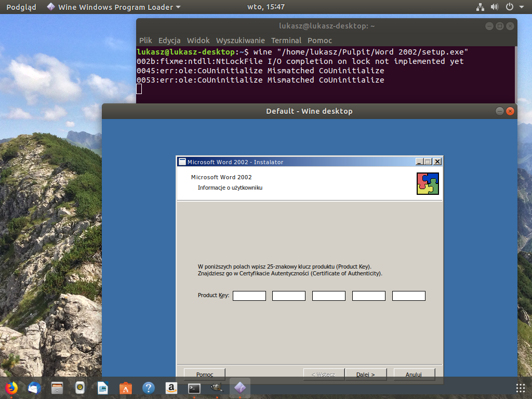Open the Amazon launcher in the dock
Screen dimensions: 532x399
click(x=171, y=388)
